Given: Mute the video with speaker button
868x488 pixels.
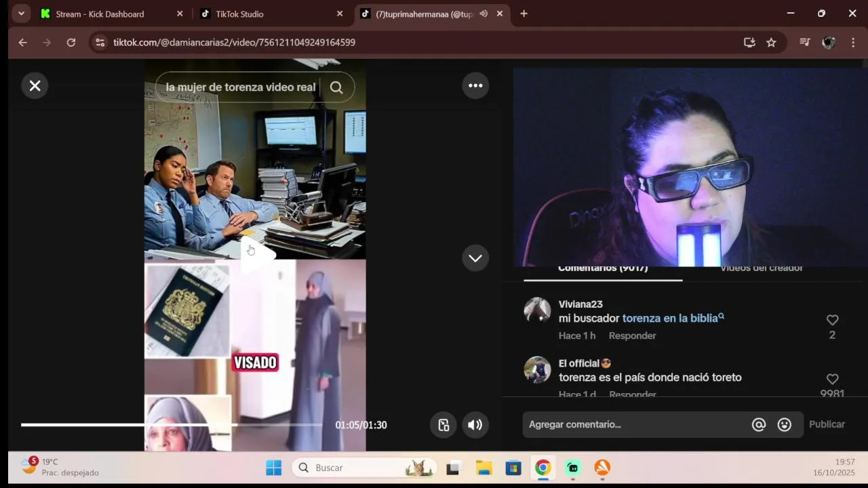Looking at the screenshot, I should pyautogui.click(x=475, y=425).
